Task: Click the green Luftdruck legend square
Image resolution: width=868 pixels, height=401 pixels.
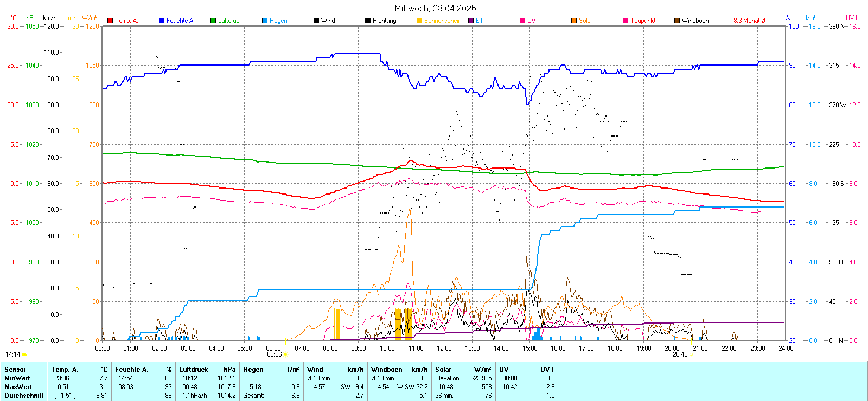Action: click(x=213, y=21)
